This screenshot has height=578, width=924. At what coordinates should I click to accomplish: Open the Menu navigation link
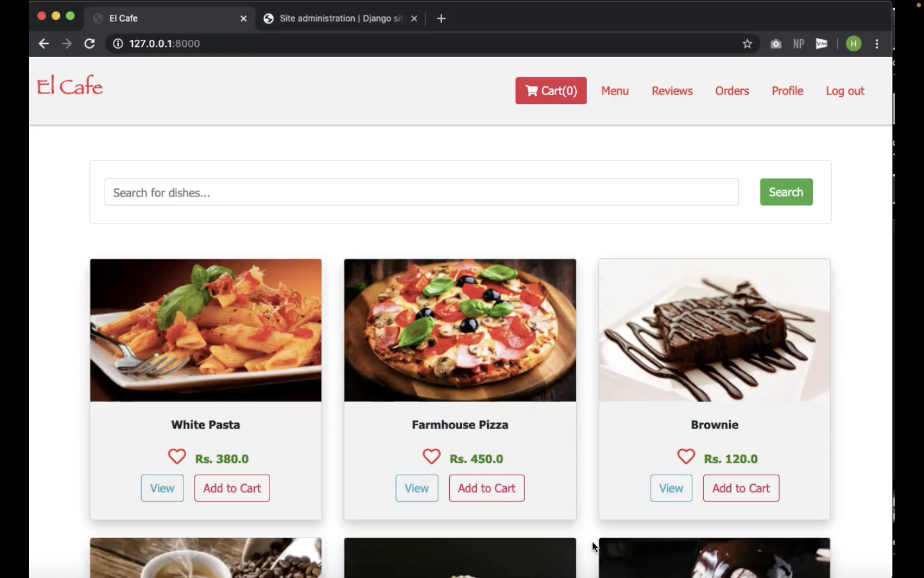click(x=615, y=91)
